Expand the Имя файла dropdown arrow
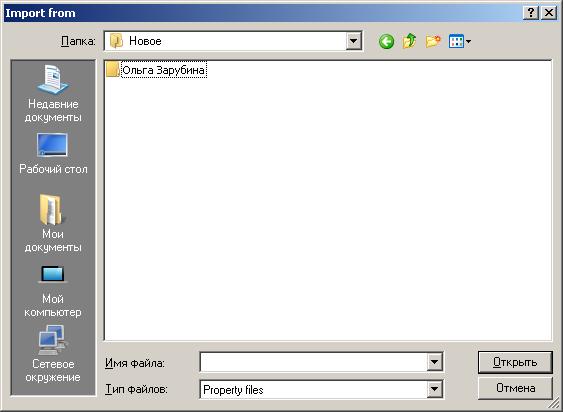563x412 pixels. click(434, 362)
